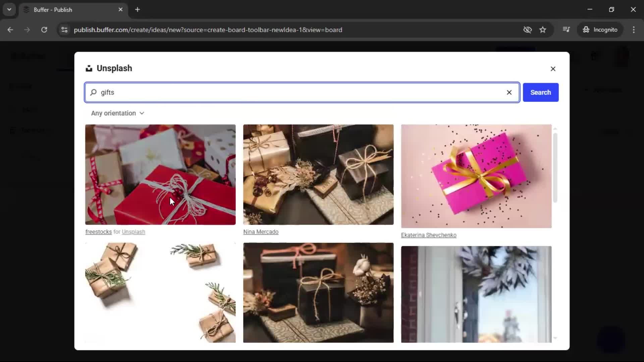Click the Search button

[x=541, y=92]
